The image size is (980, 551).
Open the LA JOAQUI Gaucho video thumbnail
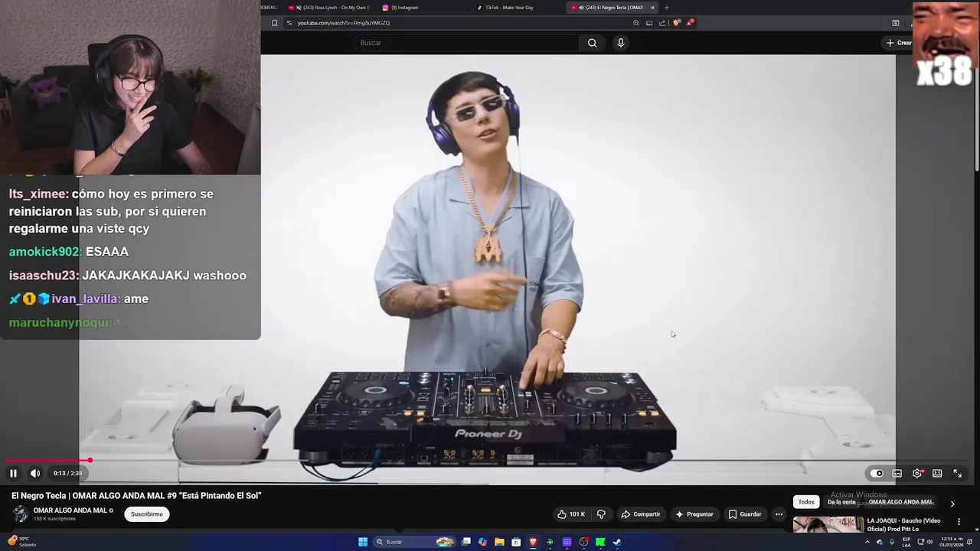click(827, 526)
